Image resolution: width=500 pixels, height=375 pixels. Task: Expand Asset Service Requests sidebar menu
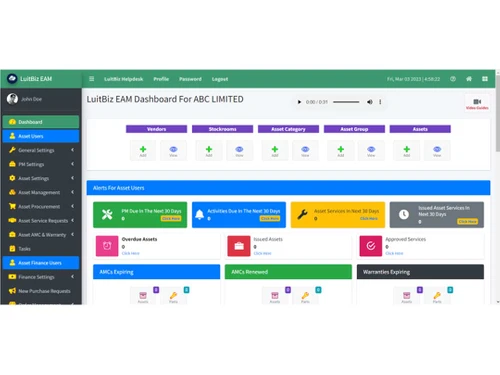[41, 220]
